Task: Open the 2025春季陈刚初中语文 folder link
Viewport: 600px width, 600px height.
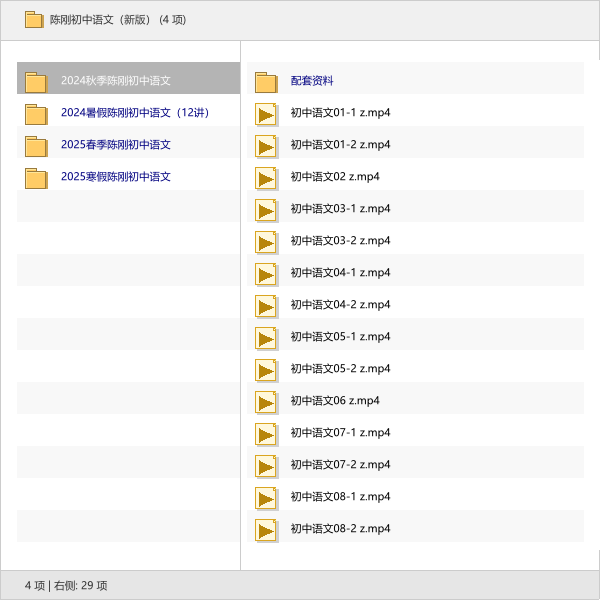Action: click(116, 145)
